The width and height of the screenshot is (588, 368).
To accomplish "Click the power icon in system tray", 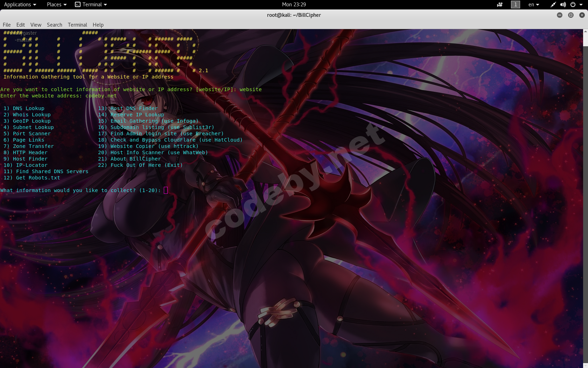I will tap(573, 5).
